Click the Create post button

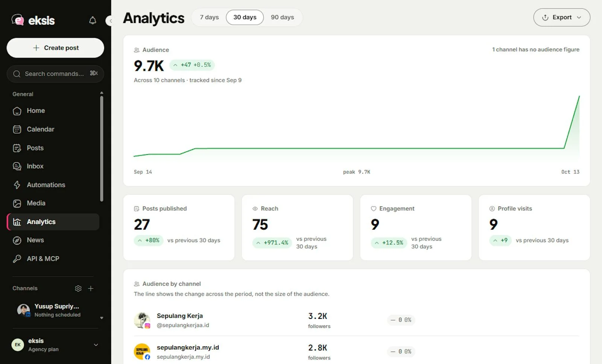(55, 48)
